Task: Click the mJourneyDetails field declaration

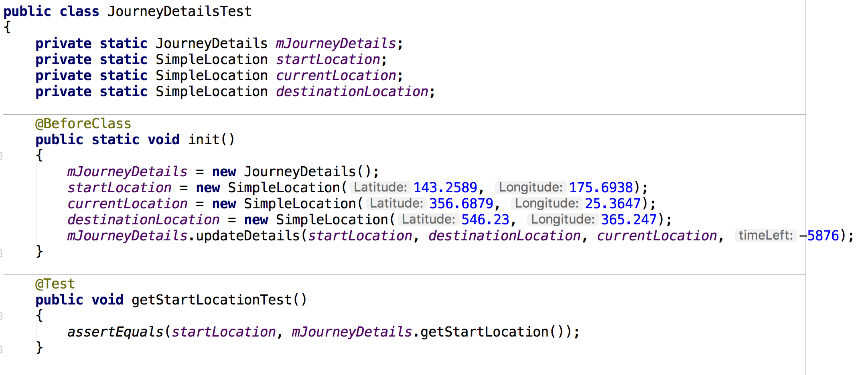Action: point(336,43)
